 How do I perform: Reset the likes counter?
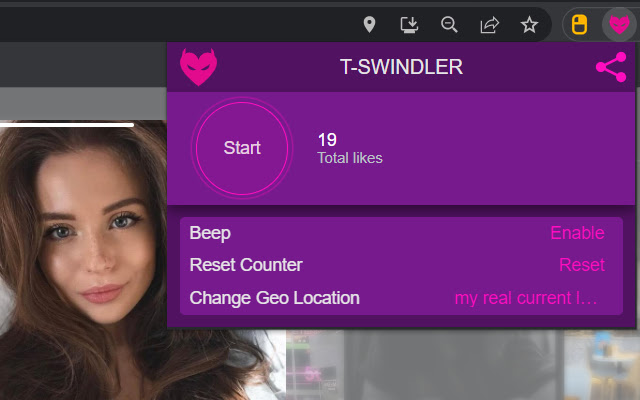[x=582, y=265]
